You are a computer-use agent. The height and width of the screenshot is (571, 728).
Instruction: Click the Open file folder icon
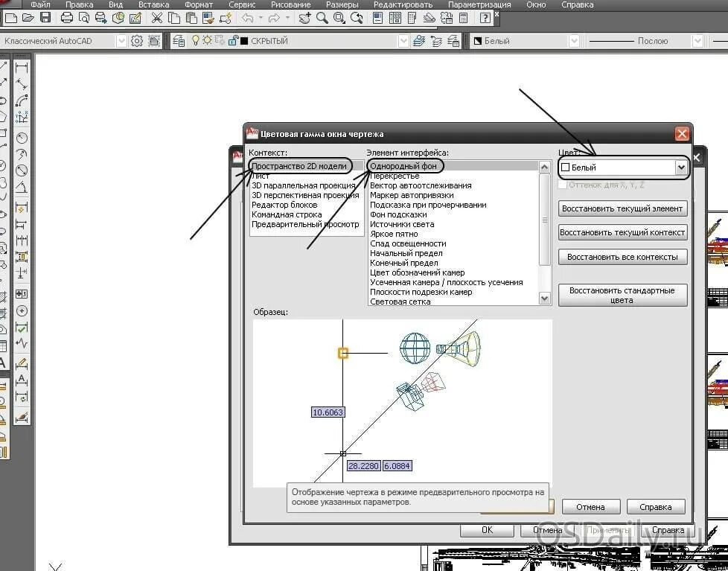(x=28, y=18)
